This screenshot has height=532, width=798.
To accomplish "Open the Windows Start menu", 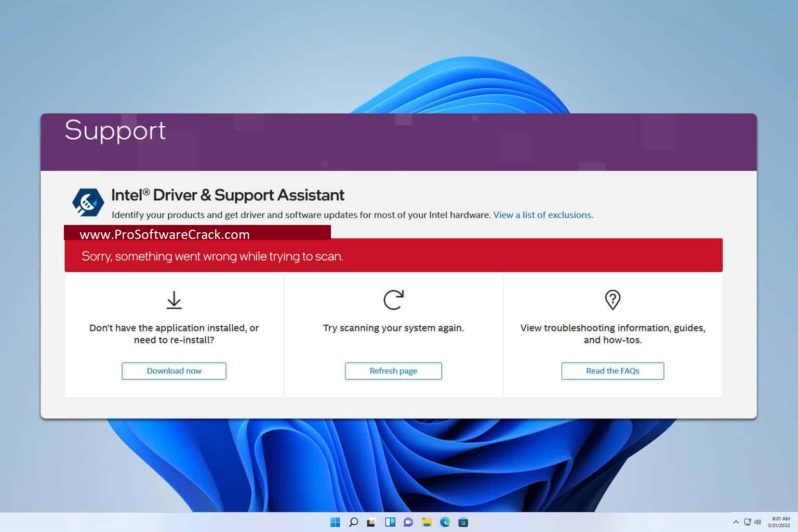I will coord(335,522).
